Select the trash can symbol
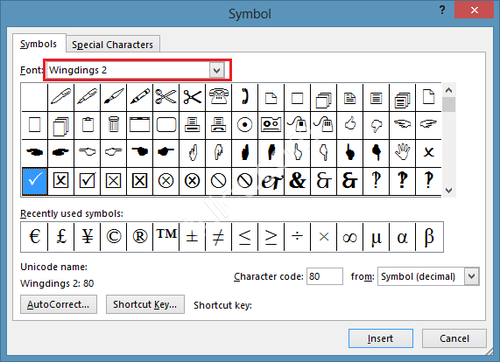The image size is (500, 362). 114,125
